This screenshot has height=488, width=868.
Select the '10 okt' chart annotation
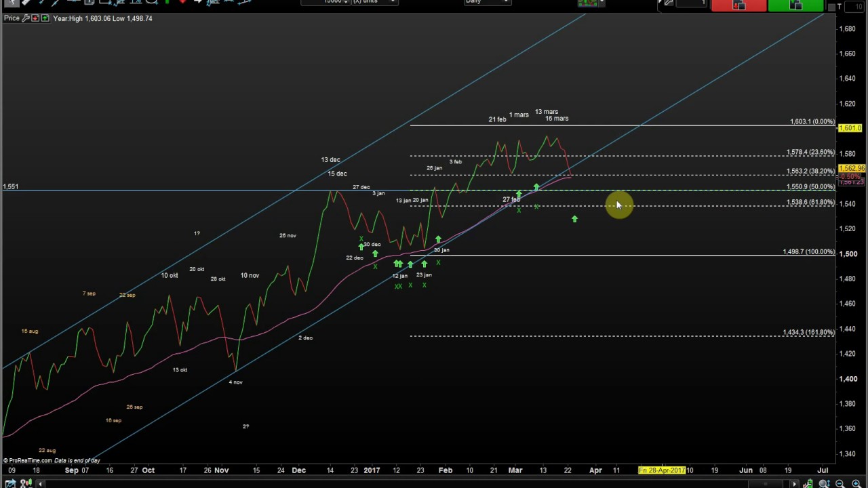point(170,276)
